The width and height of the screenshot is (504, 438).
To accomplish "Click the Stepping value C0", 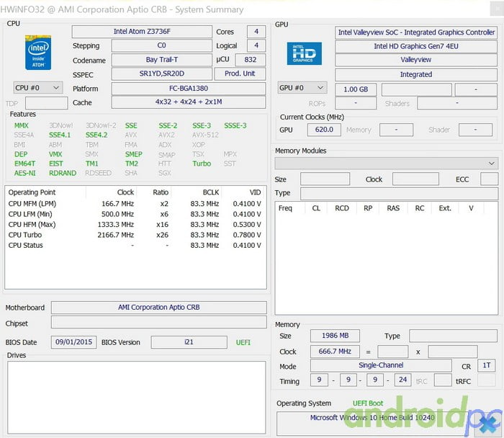I will point(162,45).
